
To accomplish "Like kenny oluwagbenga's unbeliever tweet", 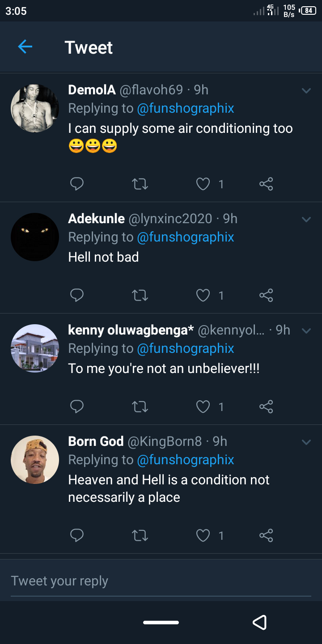I will click(x=203, y=407).
